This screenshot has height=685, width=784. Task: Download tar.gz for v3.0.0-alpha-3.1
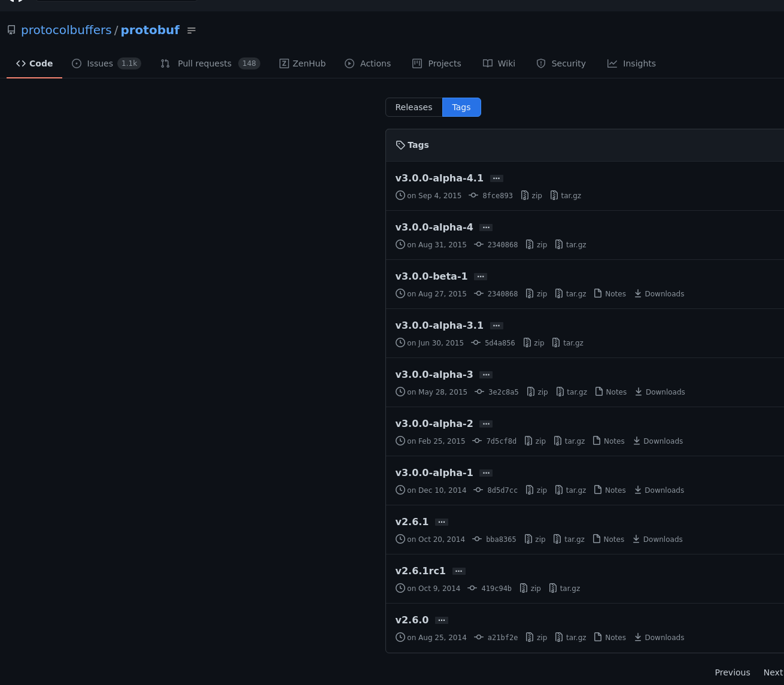click(567, 343)
